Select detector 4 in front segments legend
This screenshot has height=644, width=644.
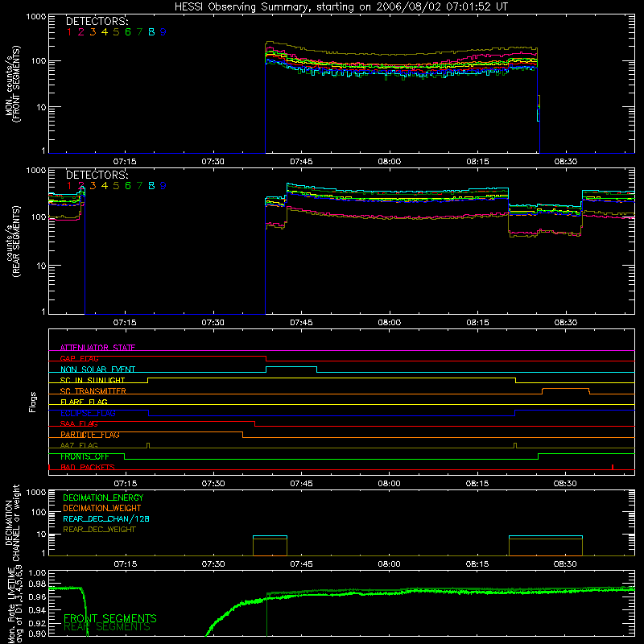105,32
